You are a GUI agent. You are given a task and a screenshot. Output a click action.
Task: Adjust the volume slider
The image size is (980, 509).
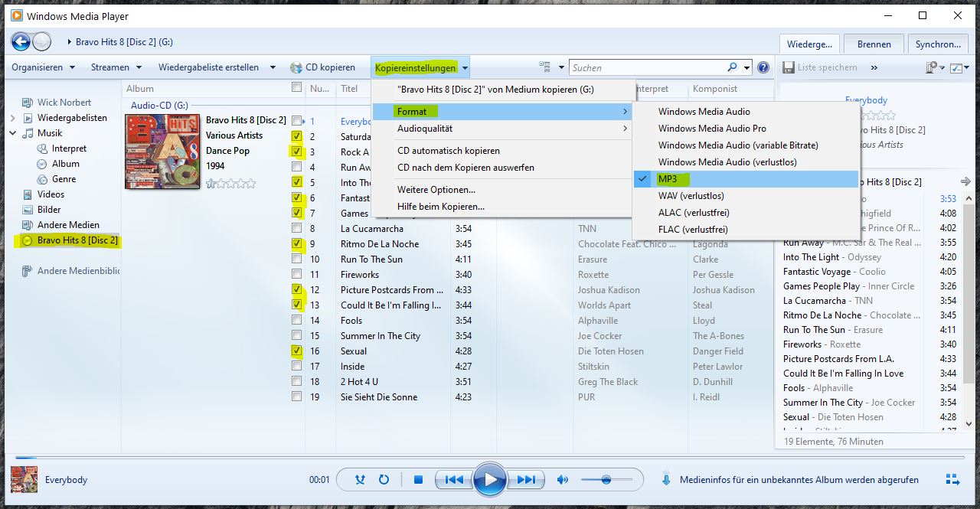(605, 479)
